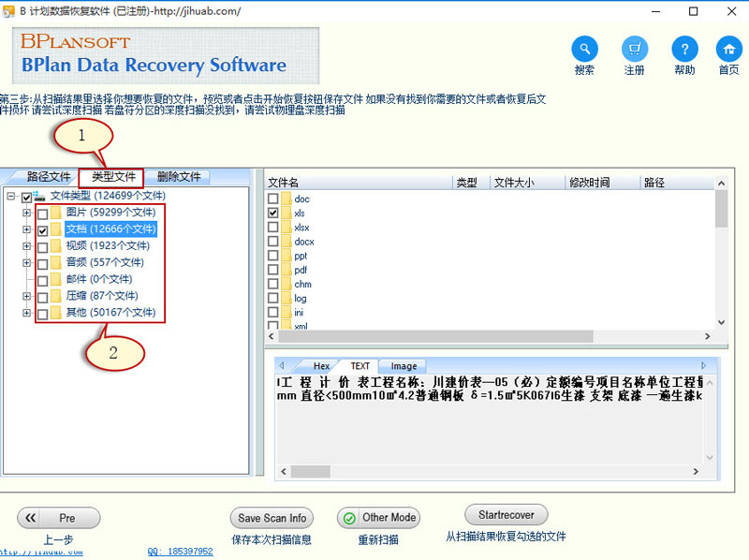
Task: Click the 搜索 magnifier icon
Action: pyautogui.click(x=584, y=49)
